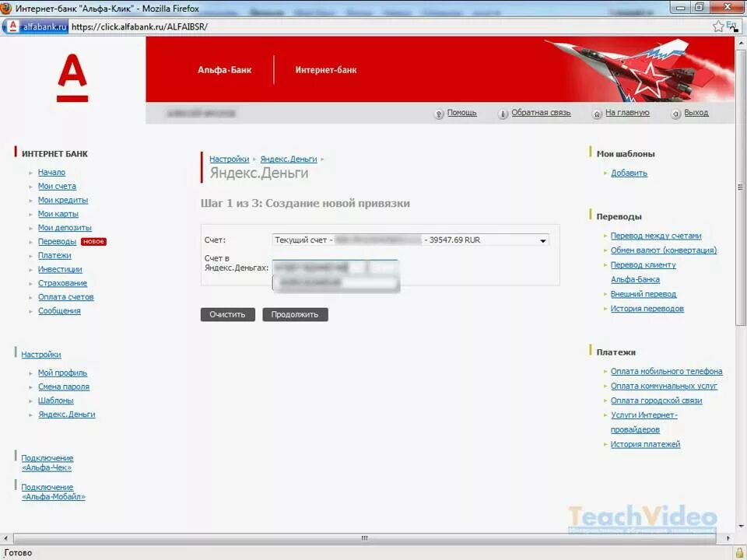This screenshot has height=560, width=747.
Task: Click the Яндекс.Деньги breadcrumb link
Action: click(288, 159)
